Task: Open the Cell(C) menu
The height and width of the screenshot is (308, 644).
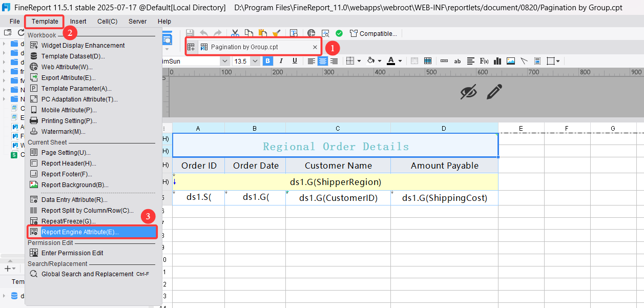Action: 108,22
